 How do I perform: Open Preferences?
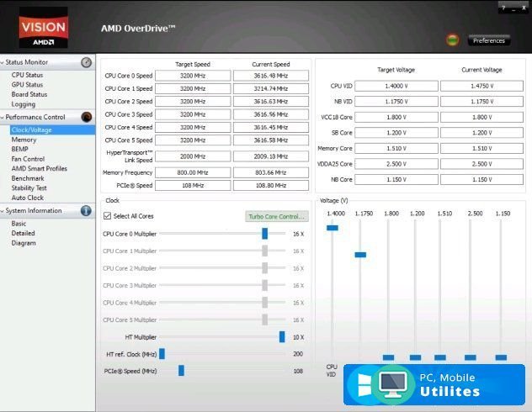point(489,40)
